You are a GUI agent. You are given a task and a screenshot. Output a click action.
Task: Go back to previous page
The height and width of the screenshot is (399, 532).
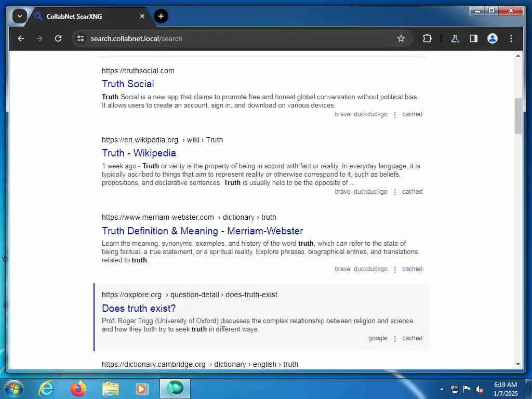(x=21, y=38)
